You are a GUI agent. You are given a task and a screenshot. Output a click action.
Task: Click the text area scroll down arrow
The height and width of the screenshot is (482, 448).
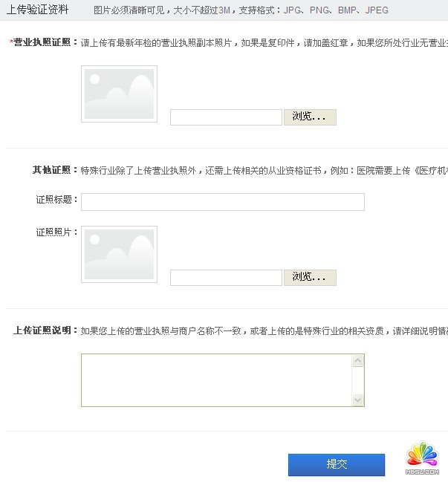357,400
